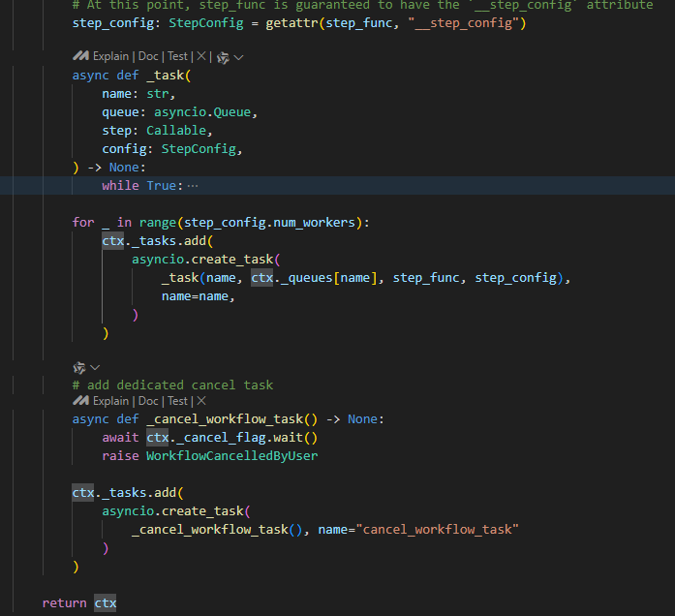Click Test in the code lens above _cancel_workflow_task
The height and width of the screenshot is (616, 675).
coord(177,401)
